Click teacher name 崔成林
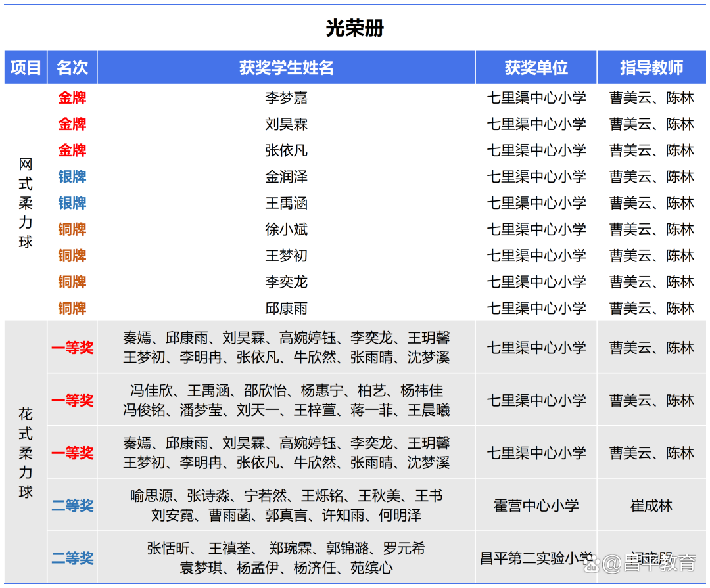Screen dimensions: 710x588 [x=651, y=505]
